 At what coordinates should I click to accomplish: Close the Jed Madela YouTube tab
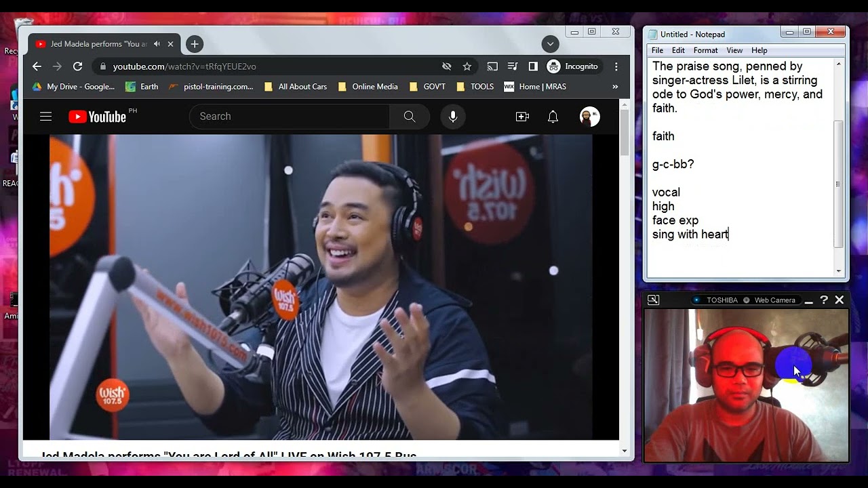coord(170,44)
